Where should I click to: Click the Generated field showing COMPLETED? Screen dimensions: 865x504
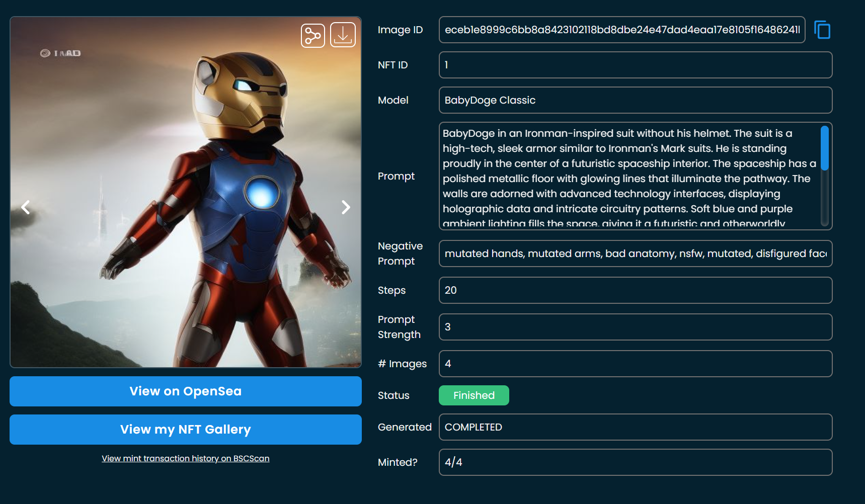tap(636, 427)
